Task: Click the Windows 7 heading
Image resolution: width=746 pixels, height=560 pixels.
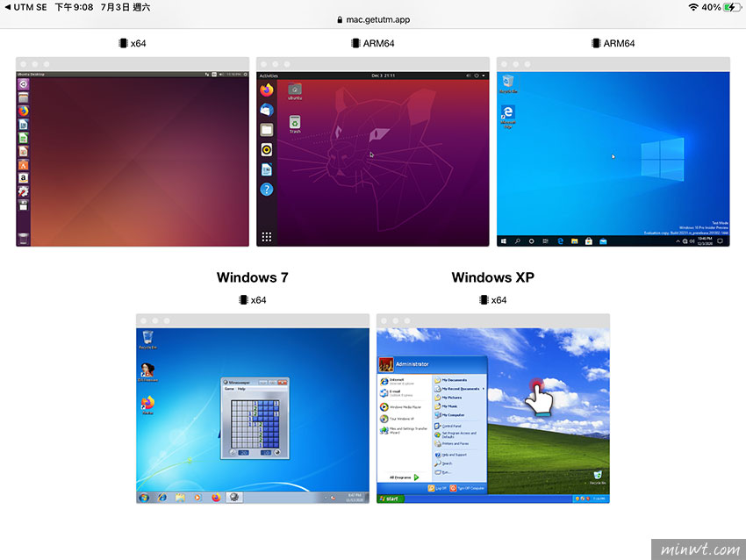Action: (252, 277)
